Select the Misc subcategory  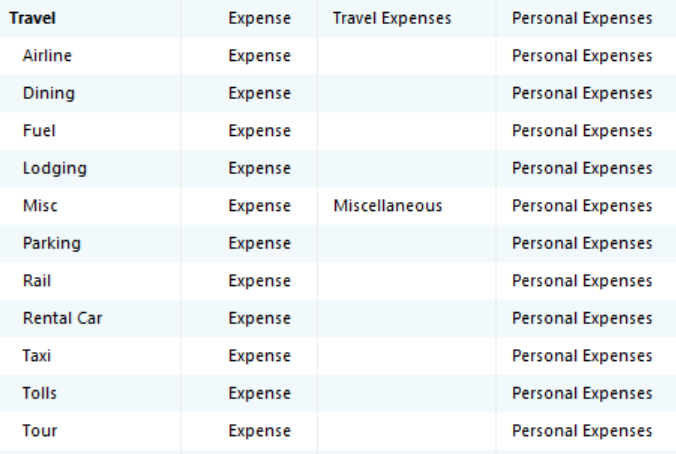tap(40, 206)
